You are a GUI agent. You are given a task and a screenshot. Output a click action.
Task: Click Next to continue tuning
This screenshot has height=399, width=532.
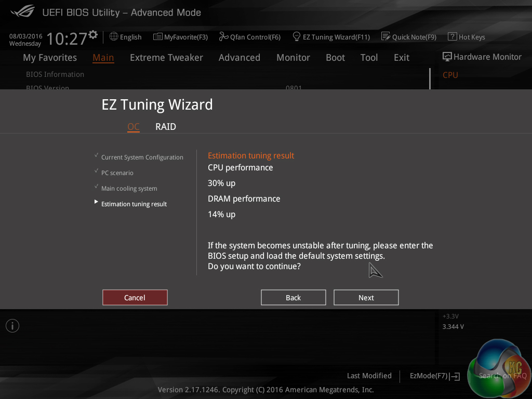[x=366, y=298]
